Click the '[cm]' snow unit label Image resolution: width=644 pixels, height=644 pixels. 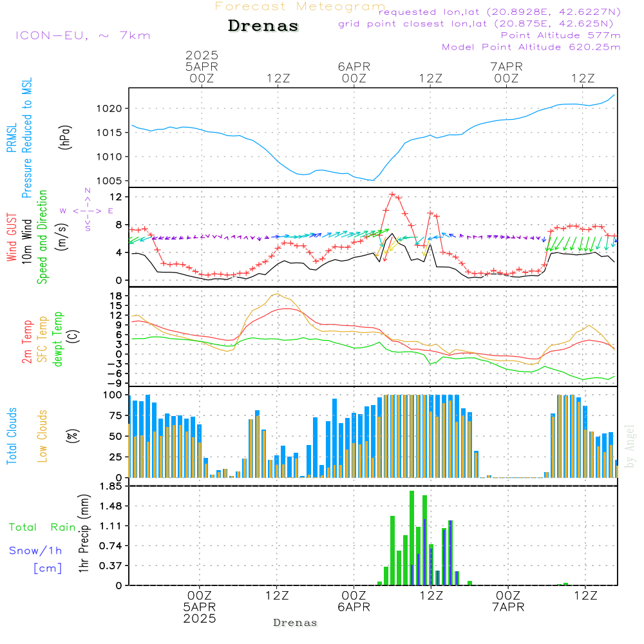coord(48,568)
